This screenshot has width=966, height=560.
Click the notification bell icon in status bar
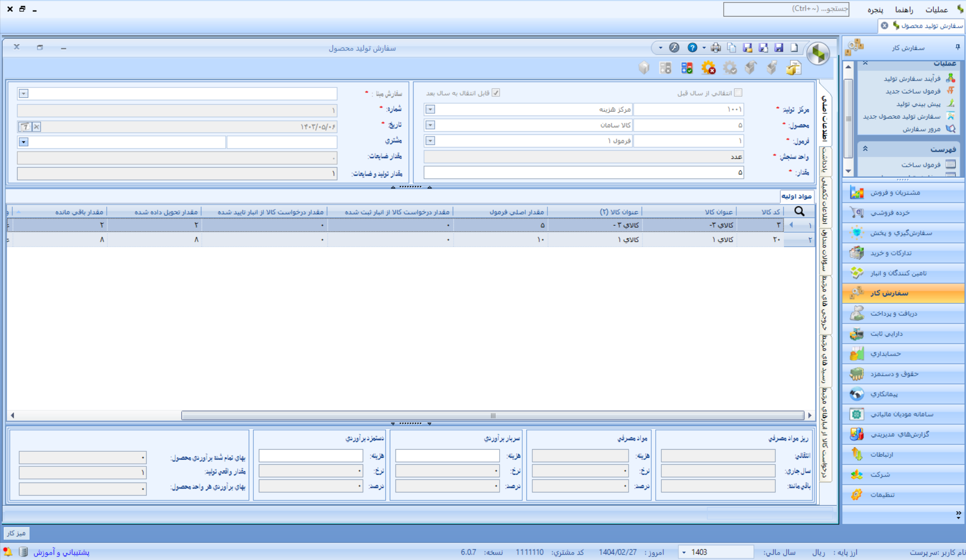(x=8, y=552)
